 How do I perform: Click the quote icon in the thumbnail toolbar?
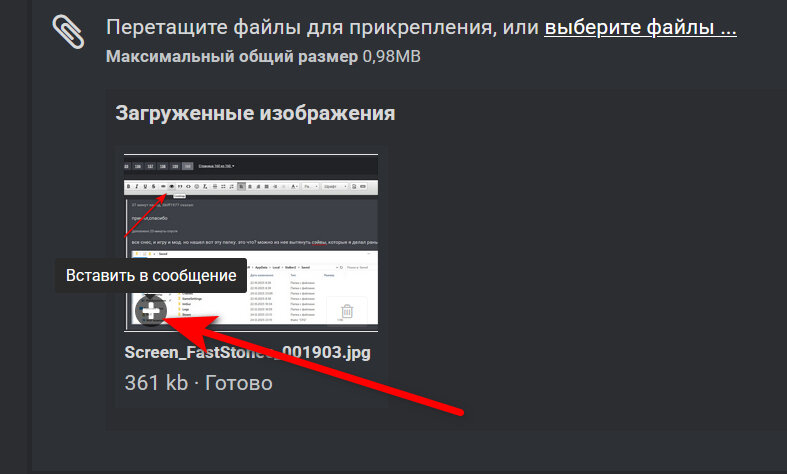pos(180,186)
